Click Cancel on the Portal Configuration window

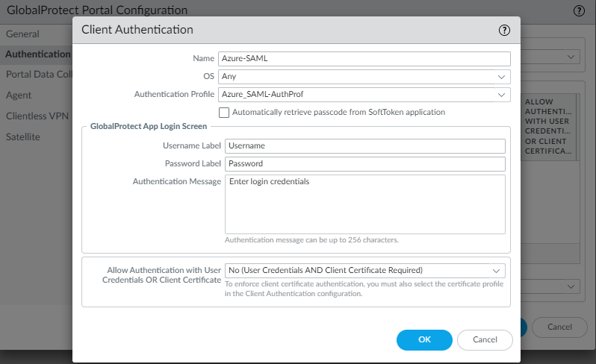(559, 327)
